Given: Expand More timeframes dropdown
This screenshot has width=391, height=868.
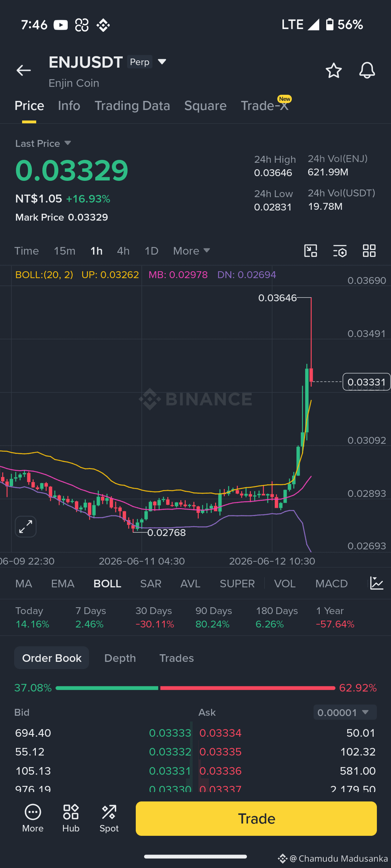Looking at the screenshot, I should coord(192,251).
